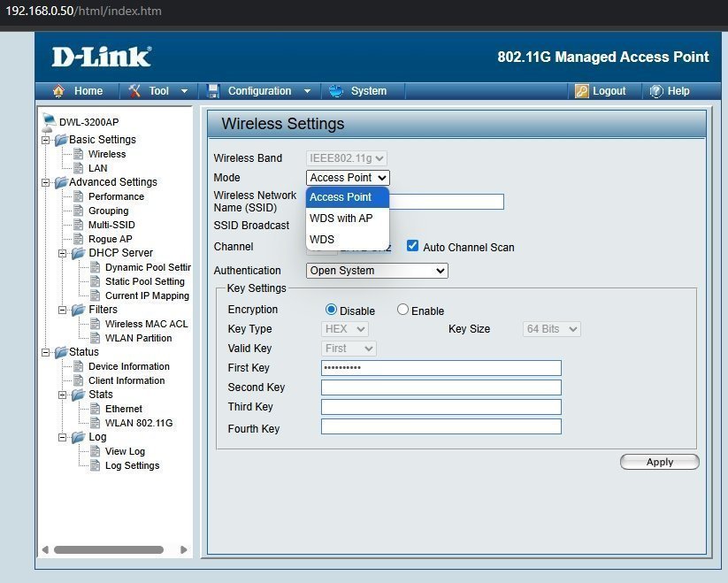Screen dimensions: 728x583
Task: Open Wireless MAC ACL in sidebar
Action: pyautogui.click(x=146, y=324)
